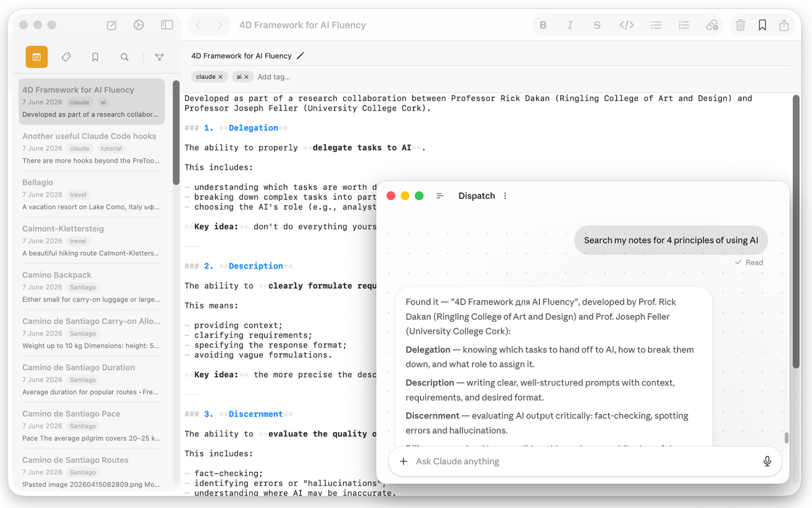Click the link attachment icon in toolbar
Viewport: 812px width, 508px height.
tap(712, 25)
